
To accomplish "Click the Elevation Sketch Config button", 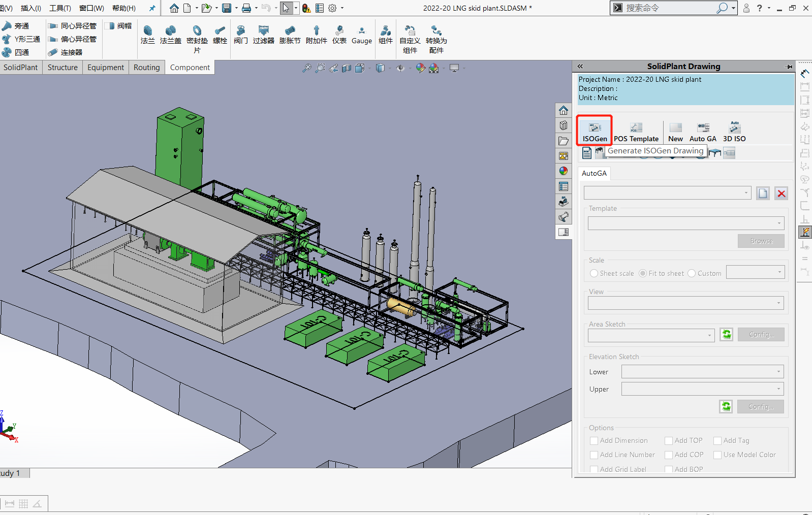I will pos(761,406).
